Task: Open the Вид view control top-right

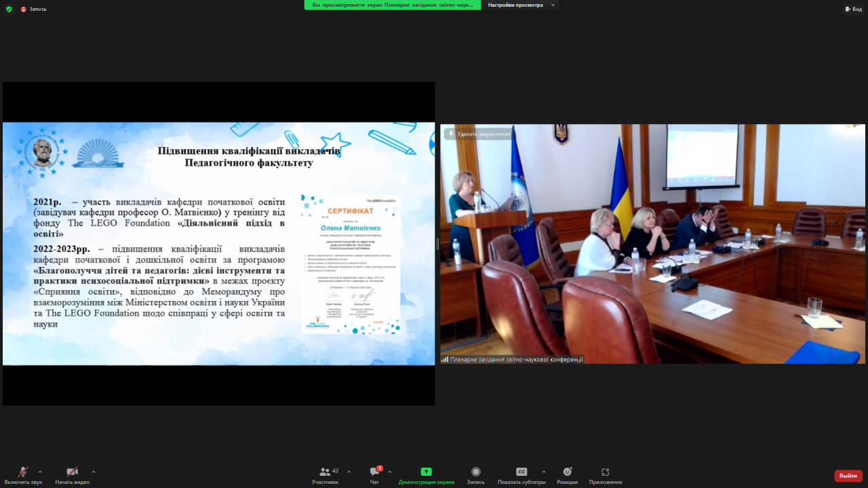Action: [853, 9]
